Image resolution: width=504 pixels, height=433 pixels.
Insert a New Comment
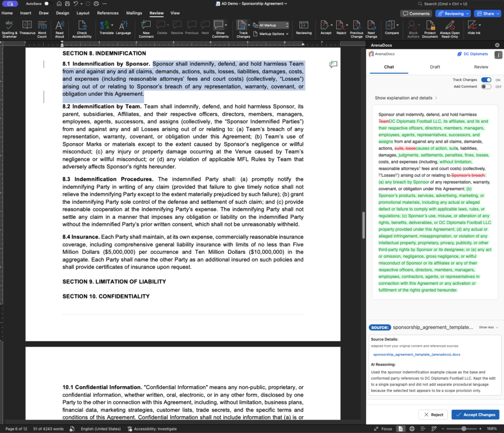[146, 29]
